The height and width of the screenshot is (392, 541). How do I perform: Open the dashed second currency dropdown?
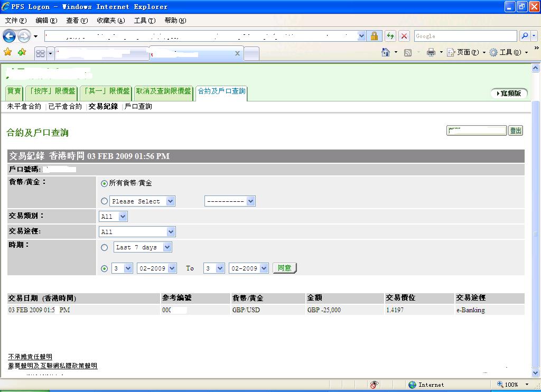230,201
